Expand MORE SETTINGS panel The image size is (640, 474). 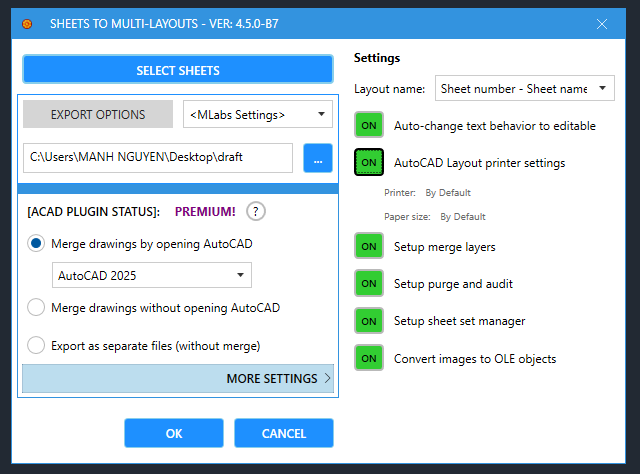pos(178,378)
